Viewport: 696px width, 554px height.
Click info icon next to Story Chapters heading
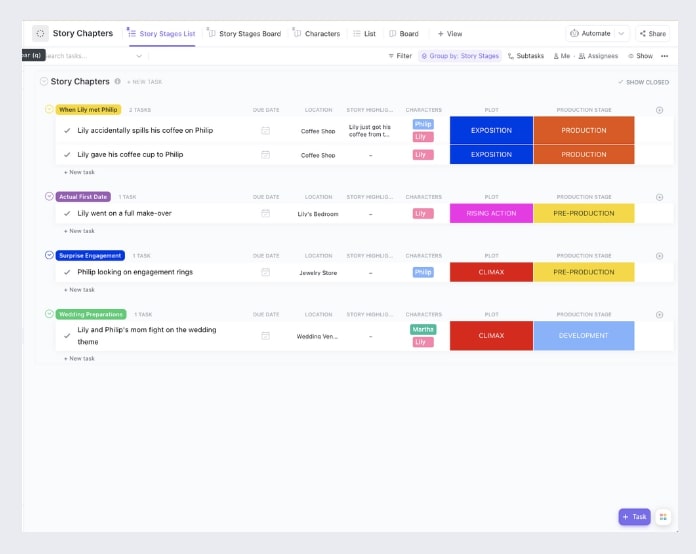pyautogui.click(x=118, y=81)
